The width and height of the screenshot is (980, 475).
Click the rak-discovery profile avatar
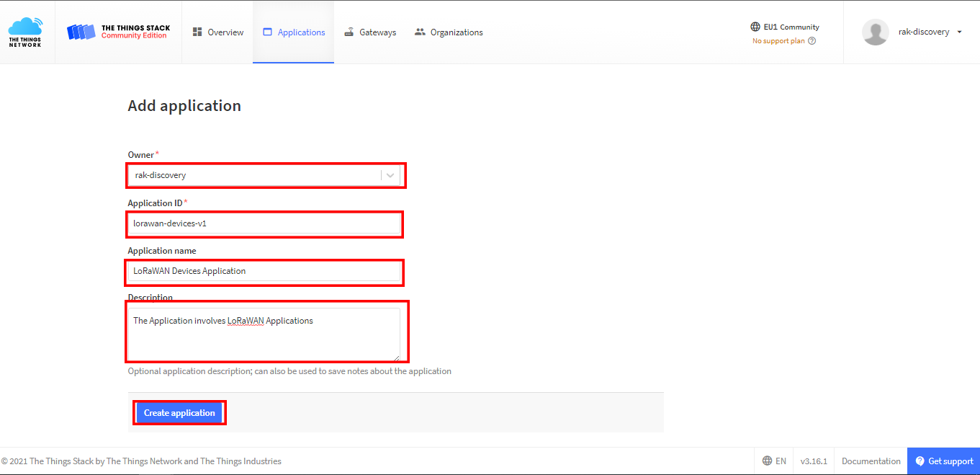pos(875,32)
